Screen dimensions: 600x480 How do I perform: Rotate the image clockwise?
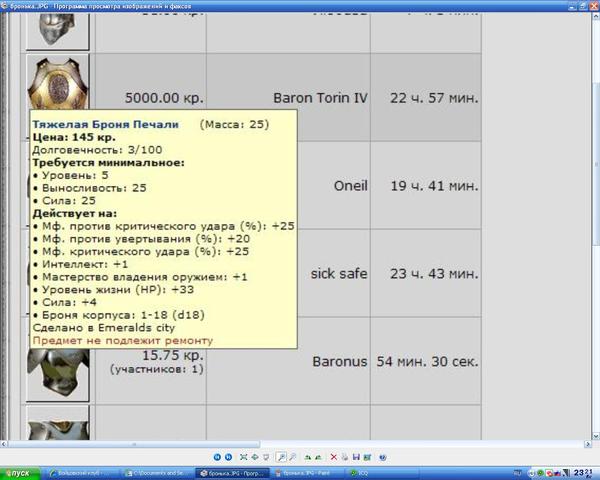[307, 457]
